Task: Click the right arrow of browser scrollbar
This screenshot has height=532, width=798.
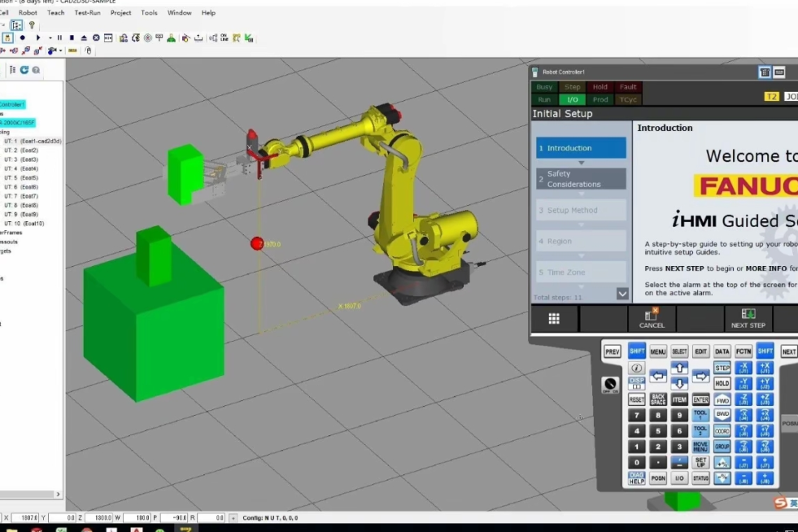Action: [58, 494]
